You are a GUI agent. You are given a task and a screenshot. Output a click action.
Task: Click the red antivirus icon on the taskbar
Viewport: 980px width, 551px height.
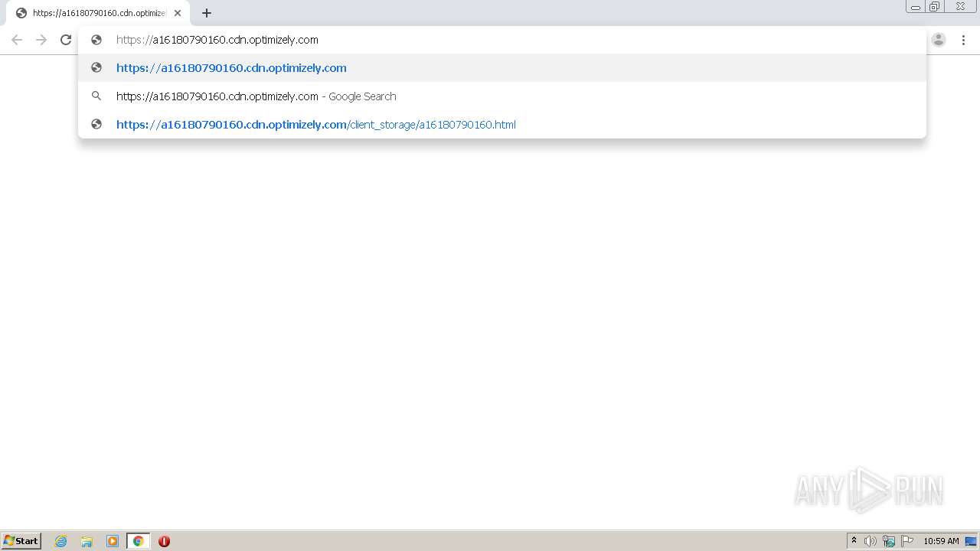point(164,541)
